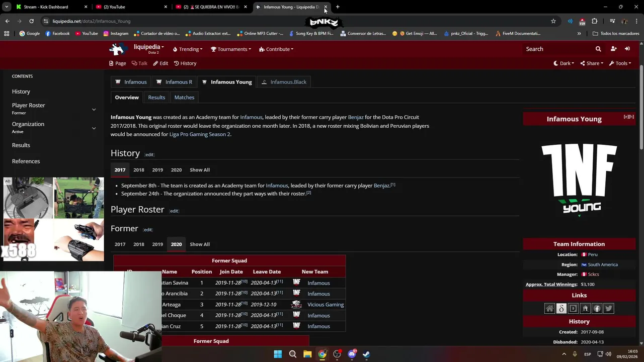Open the tab search dropdown arrow
Screen dimensions: 644x362
click(7, 7)
